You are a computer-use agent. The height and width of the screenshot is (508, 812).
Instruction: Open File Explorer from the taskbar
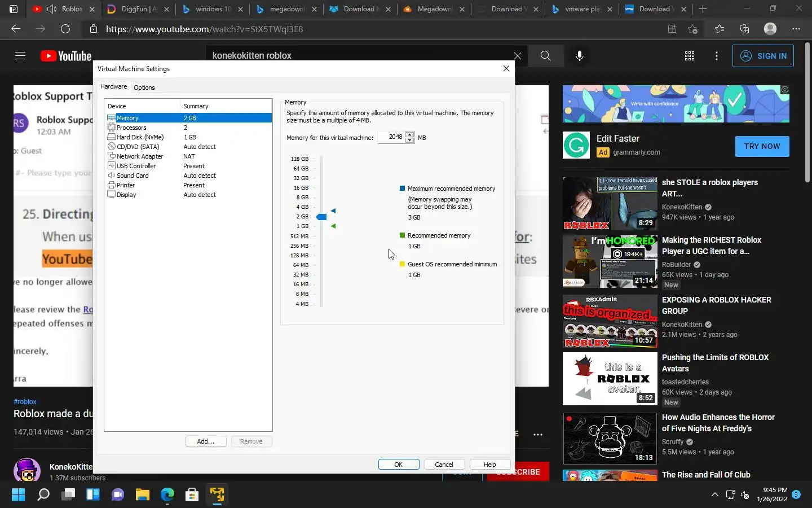tap(142, 495)
